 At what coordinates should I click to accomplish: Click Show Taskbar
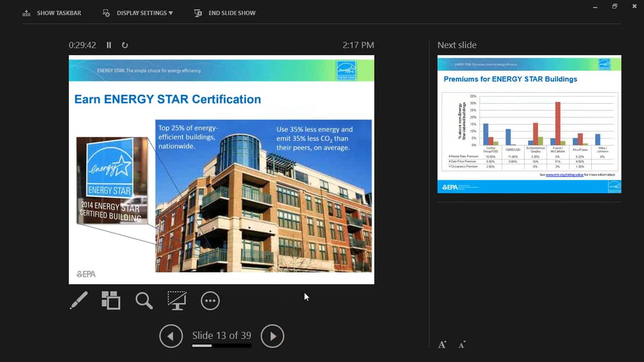click(59, 13)
